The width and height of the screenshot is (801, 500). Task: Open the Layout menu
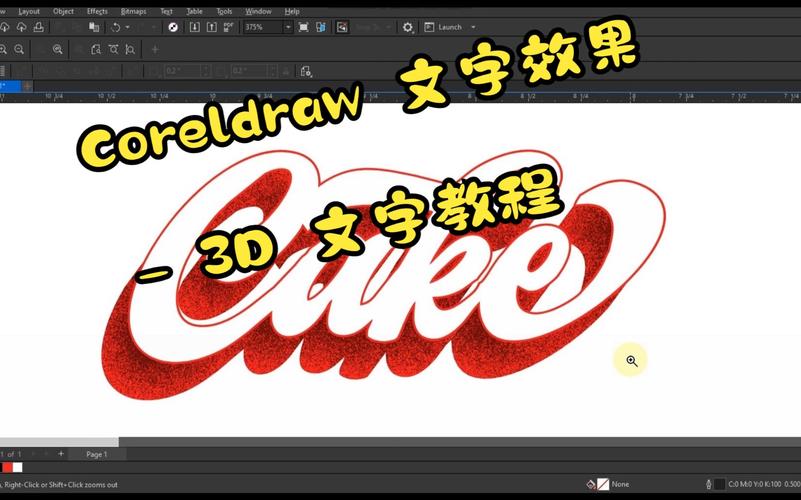tap(29, 11)
